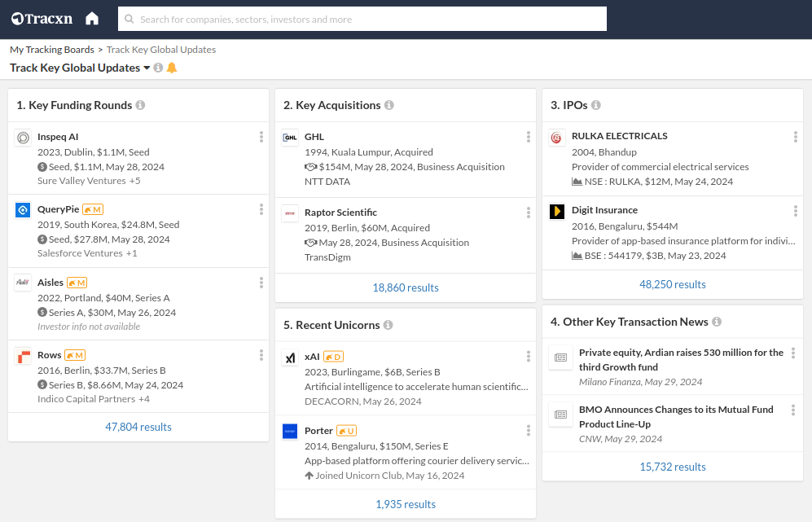Open the QueryPie company name
Screen dimensions: 812x522
[x=58, y=209]
